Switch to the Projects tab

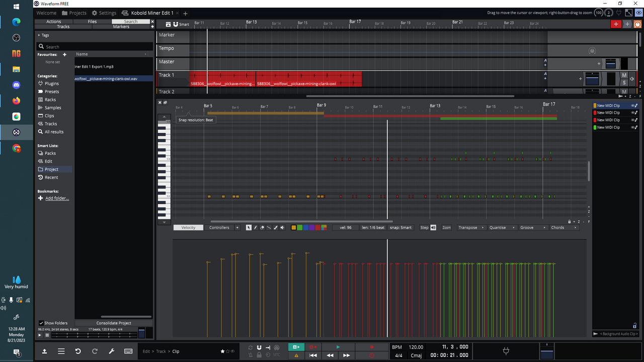[74, 13]
